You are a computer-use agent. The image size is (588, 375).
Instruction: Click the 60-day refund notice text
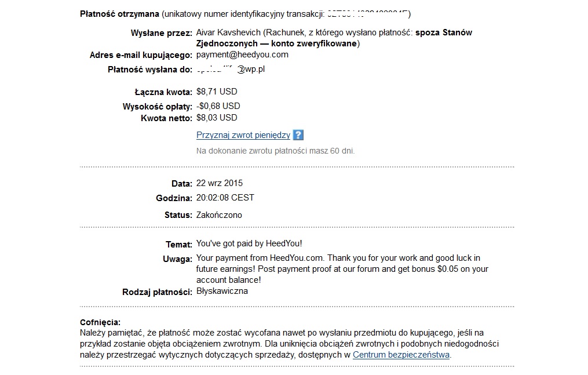click(x=275, y=151)
